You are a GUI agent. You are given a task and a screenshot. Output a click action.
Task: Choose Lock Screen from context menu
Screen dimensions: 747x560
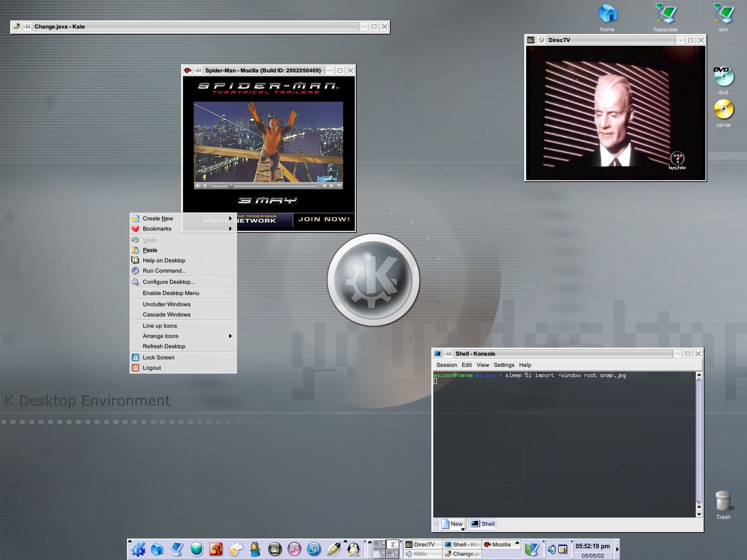pos(183,357)
